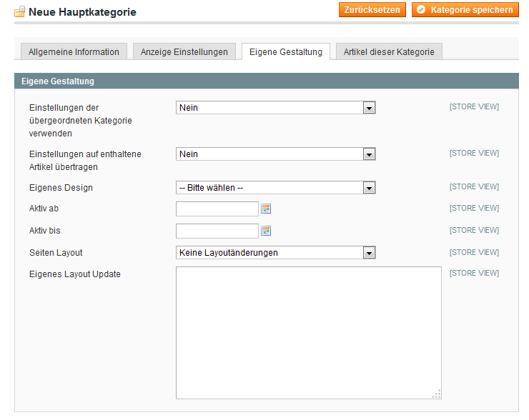Focus the Aktiv bis date field
Viewport: 529px width, 420px height.
pyautogui.click(x=217, y=231)
